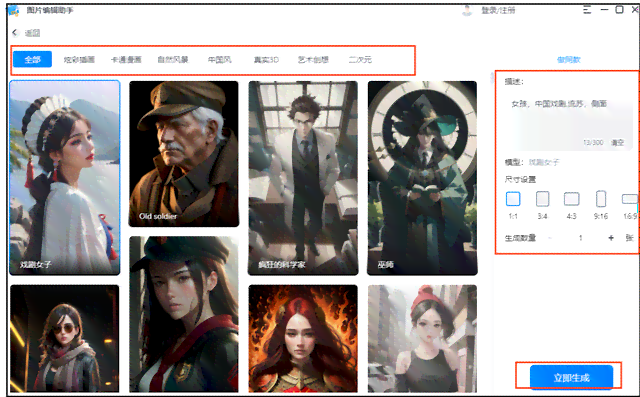
Task: Select the girl with red beanie thumbnail
Action: point(422,339)
